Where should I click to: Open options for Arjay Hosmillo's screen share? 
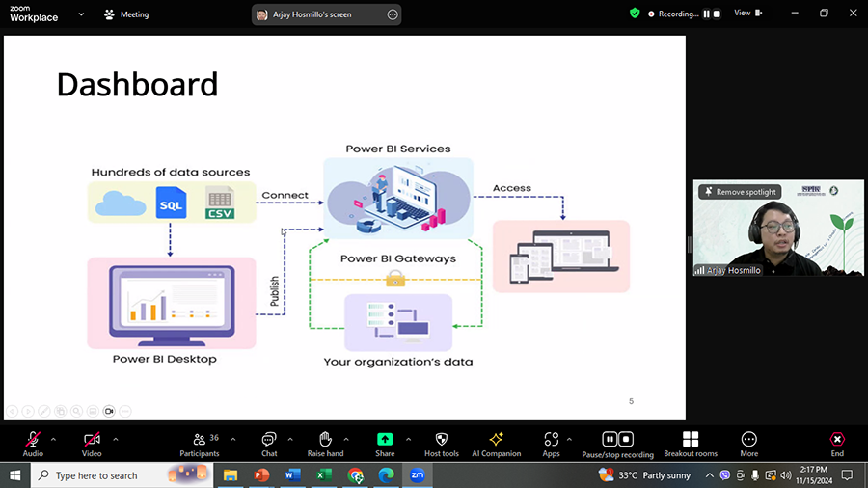pyautogui.click(x=393, y=14)
